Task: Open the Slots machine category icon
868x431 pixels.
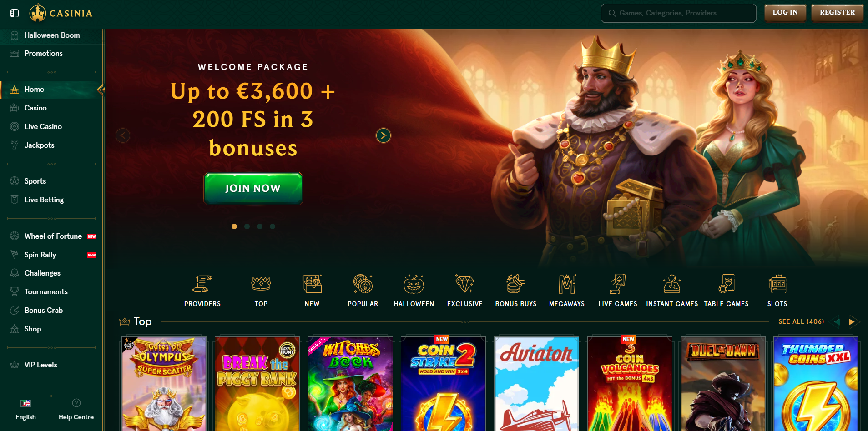Action: point(777,284)
